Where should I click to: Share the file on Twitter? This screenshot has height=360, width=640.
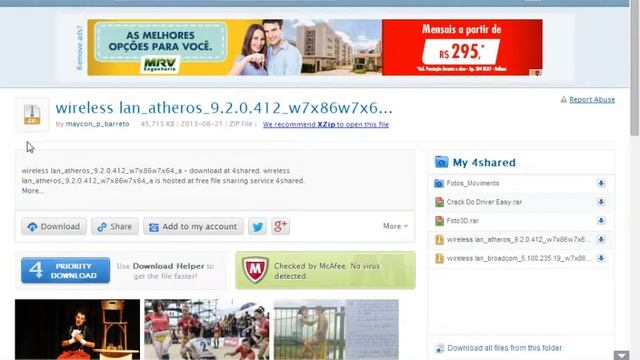(x=257, y=227)
